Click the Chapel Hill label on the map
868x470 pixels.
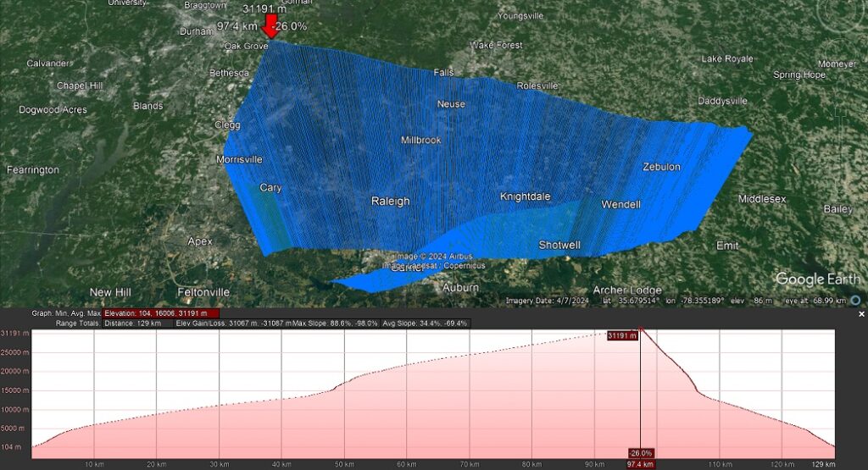(x=80, y=86)
